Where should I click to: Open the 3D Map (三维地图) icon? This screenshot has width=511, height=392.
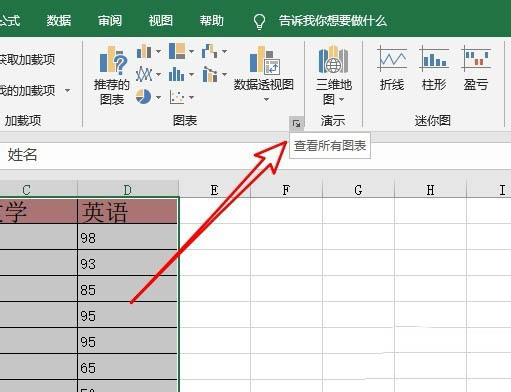[x=333, y=60]
